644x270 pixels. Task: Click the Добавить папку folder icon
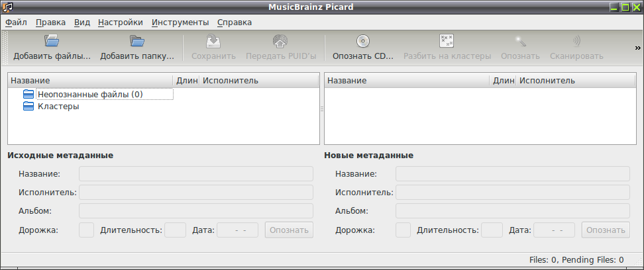point(137,40)
